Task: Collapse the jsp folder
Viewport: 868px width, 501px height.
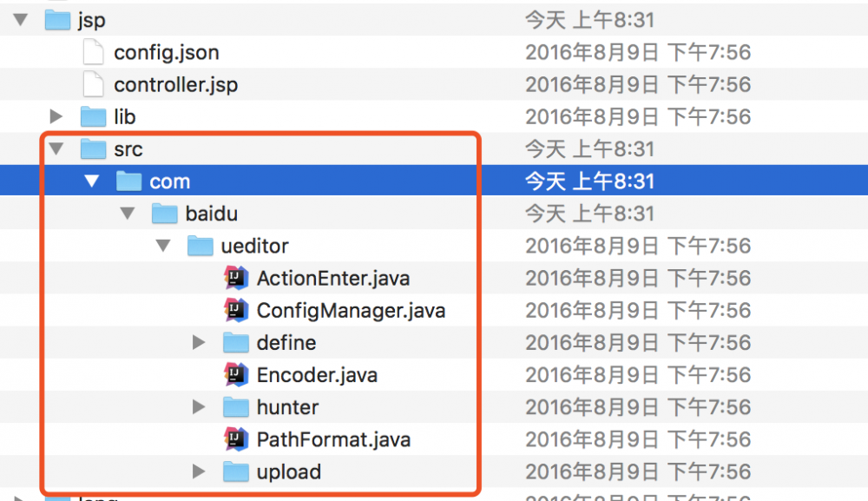Action: tap(20, 19)
